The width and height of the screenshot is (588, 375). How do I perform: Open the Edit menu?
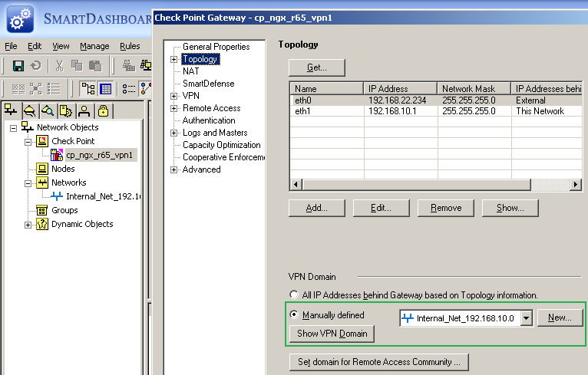[x=35, y=46]
